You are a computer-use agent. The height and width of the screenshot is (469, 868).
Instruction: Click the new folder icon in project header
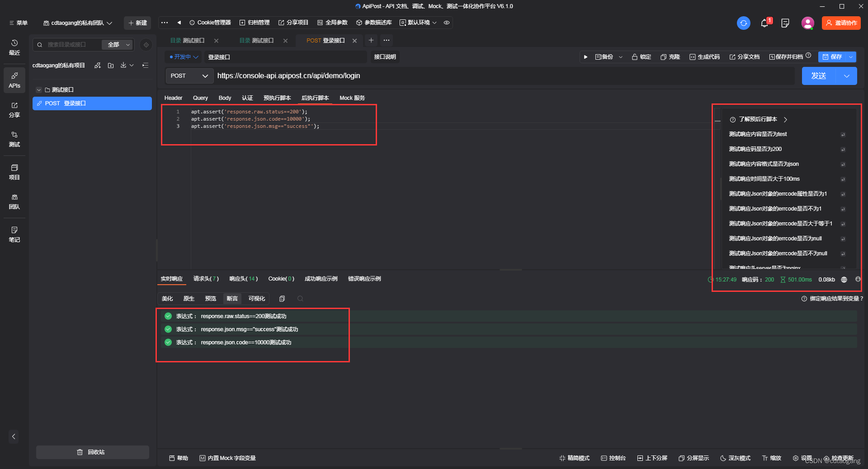(x=111, y=66)
